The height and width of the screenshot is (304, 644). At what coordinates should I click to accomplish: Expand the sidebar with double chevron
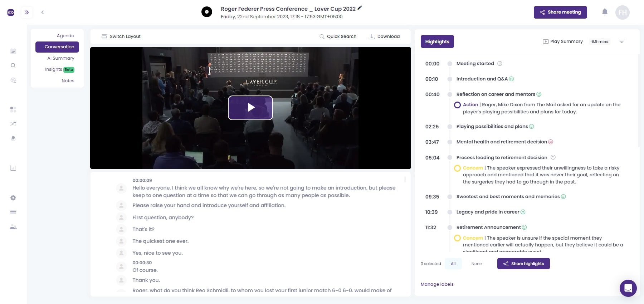[x=26, y=12]
